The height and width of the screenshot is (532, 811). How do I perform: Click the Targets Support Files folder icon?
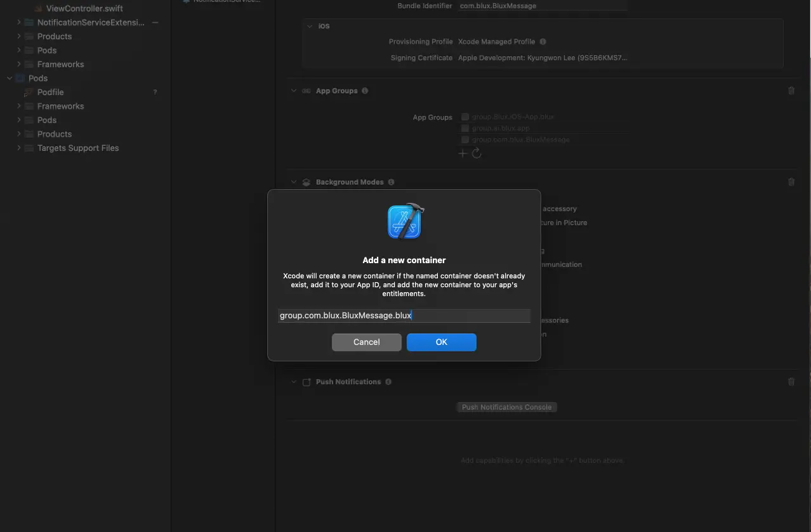click(29, 148)
